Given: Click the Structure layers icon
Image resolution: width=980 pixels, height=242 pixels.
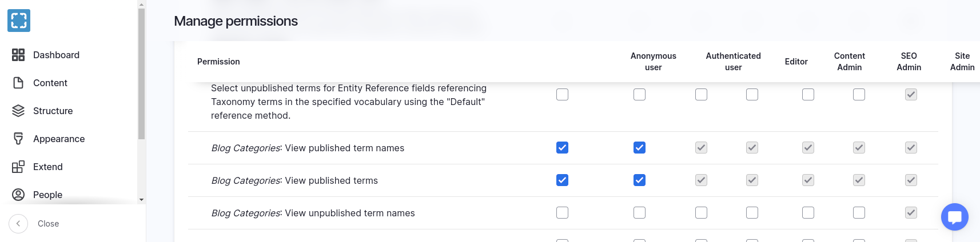Looking at the screenshot, I should 18,111.
